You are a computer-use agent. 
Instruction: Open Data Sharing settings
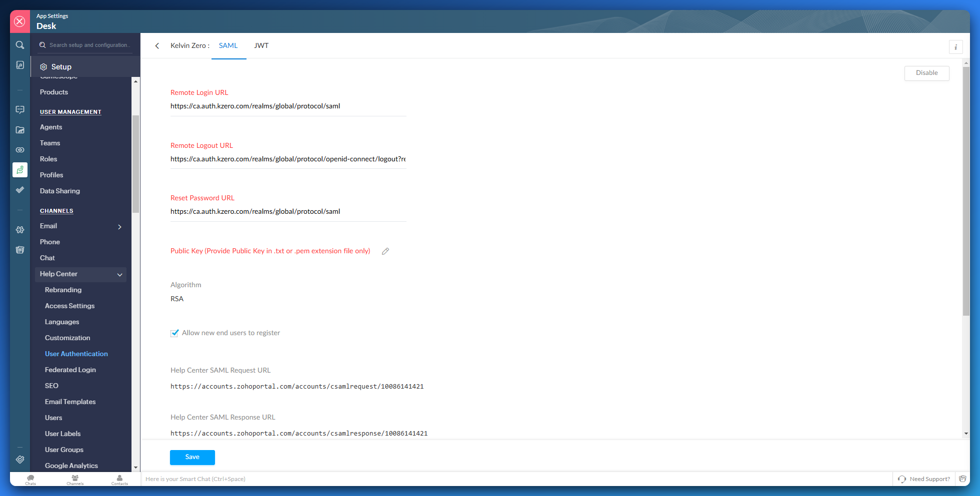pos(60,191)
